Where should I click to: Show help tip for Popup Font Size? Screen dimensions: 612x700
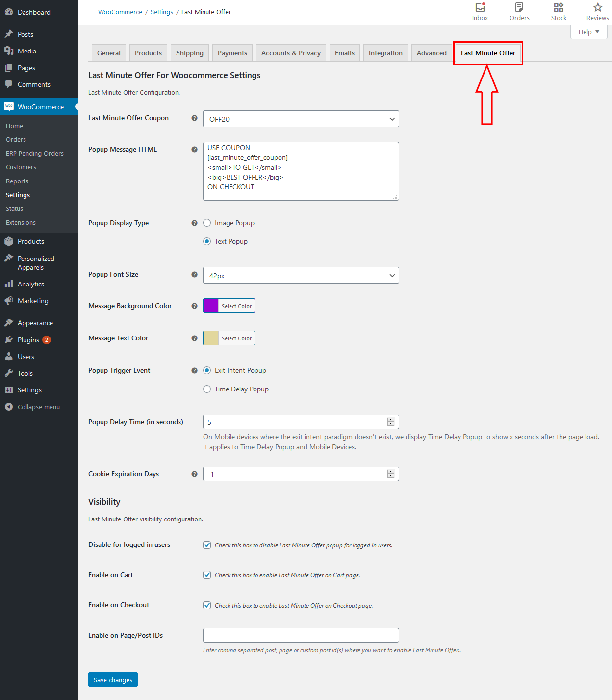coord(194,274)
